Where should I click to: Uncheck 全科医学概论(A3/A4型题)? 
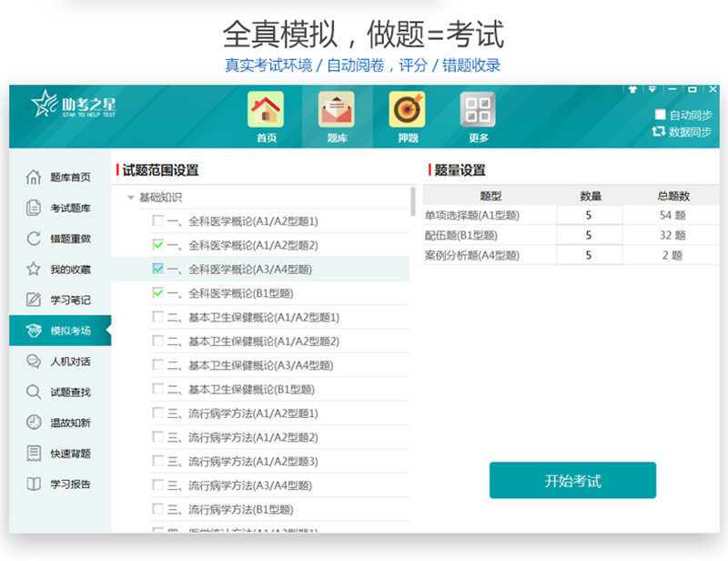tap(157, 269)
